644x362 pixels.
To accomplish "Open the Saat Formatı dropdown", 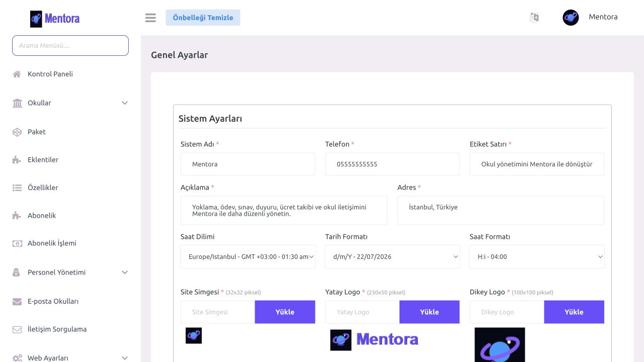I will click(537, 256).
